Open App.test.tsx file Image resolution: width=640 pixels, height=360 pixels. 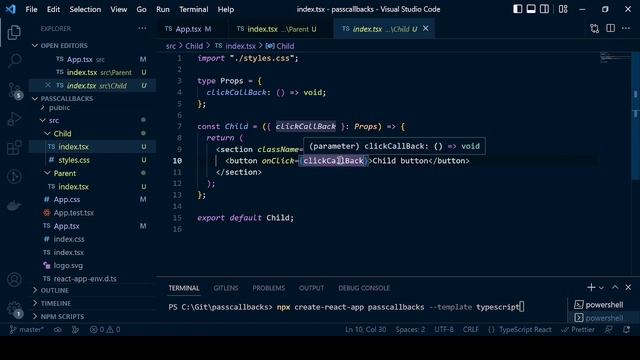[x=74, y=213]
